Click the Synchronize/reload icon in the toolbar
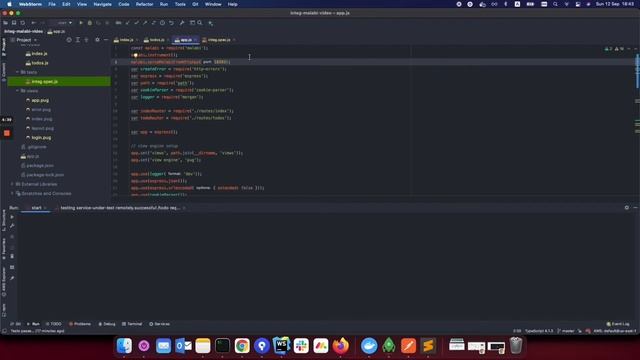The image size is (640, 360). click(x=23, y=23)
